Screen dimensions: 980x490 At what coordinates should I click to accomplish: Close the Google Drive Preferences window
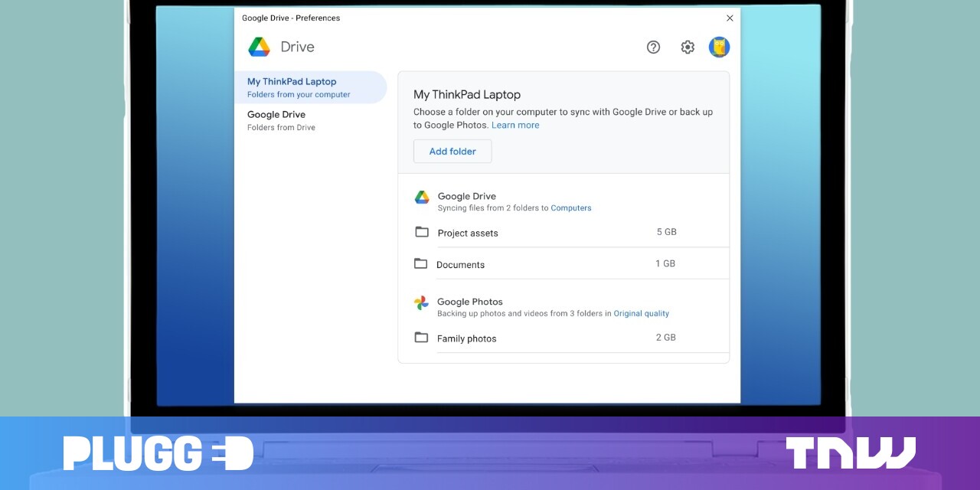[730, 18]
